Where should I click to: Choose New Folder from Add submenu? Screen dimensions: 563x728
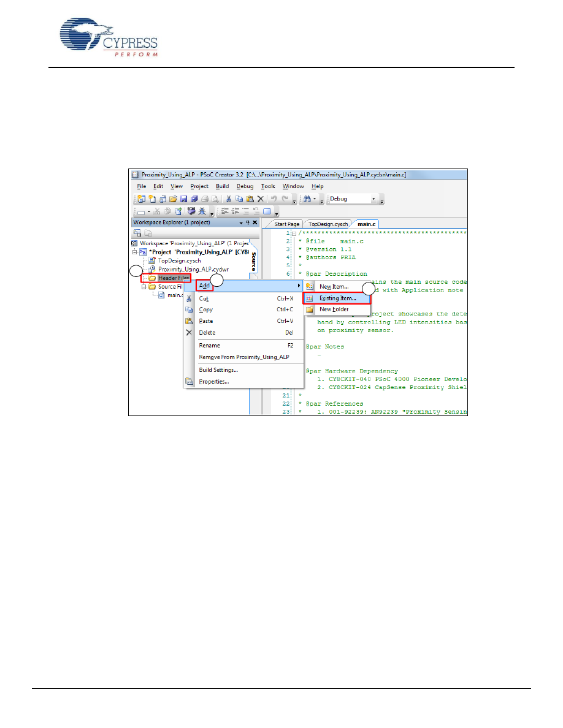click(334, 309)
